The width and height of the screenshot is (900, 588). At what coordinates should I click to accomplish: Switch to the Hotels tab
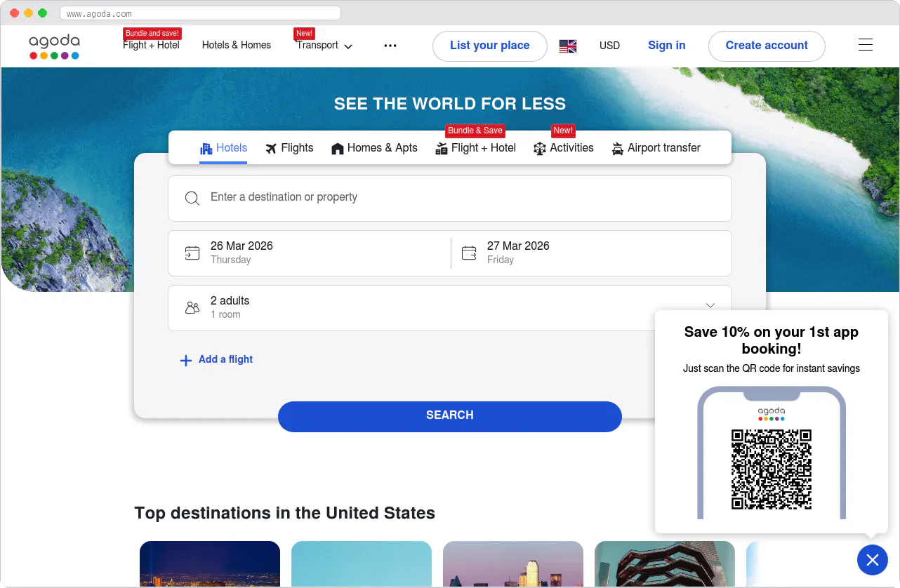224,148
